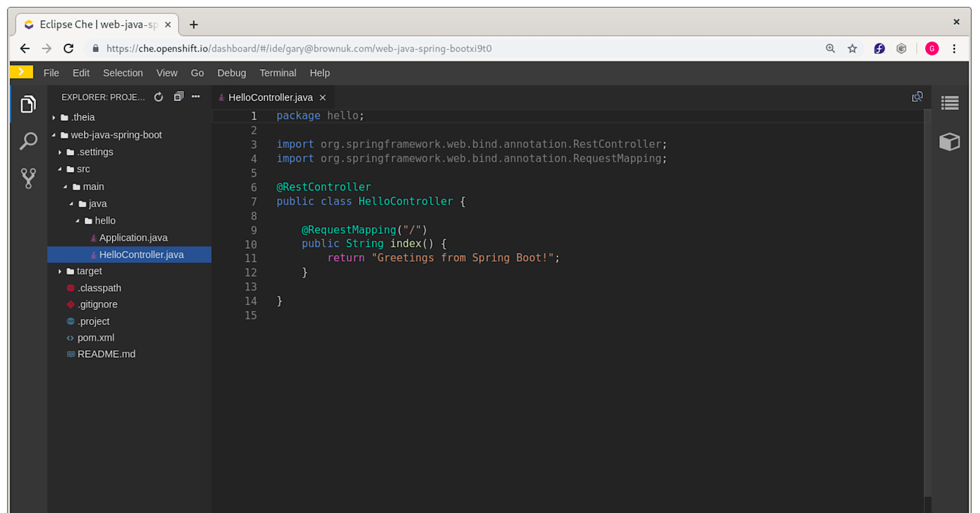Image resolution: width=980 pixels, height=513 pixels.
Task: Click the editor preview icon at top right
Action: click(x=917, y=97)
